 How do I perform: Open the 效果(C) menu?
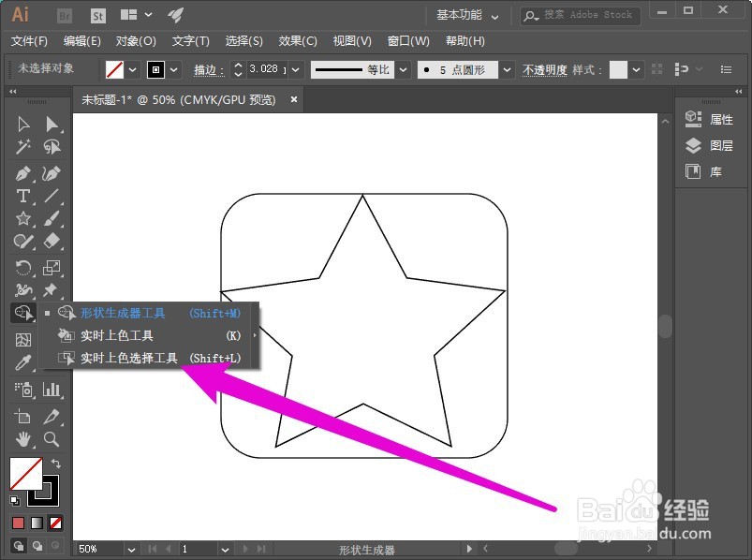pos(298,41)
